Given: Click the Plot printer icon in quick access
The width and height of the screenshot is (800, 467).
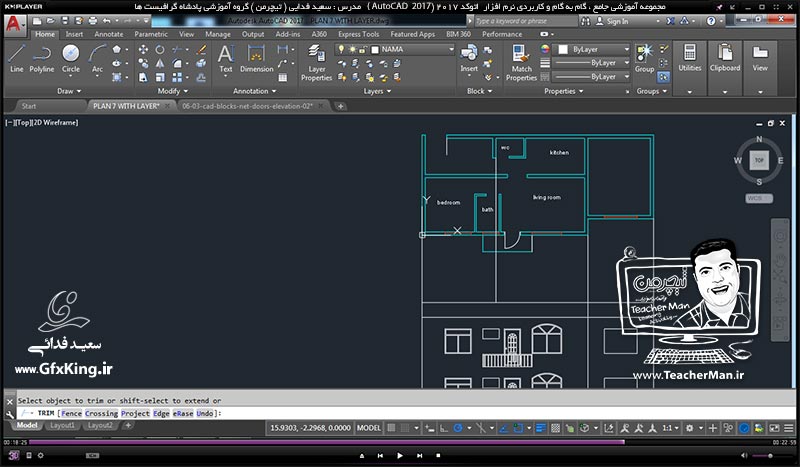Looking at the screenshot, I should pos(93,21).
